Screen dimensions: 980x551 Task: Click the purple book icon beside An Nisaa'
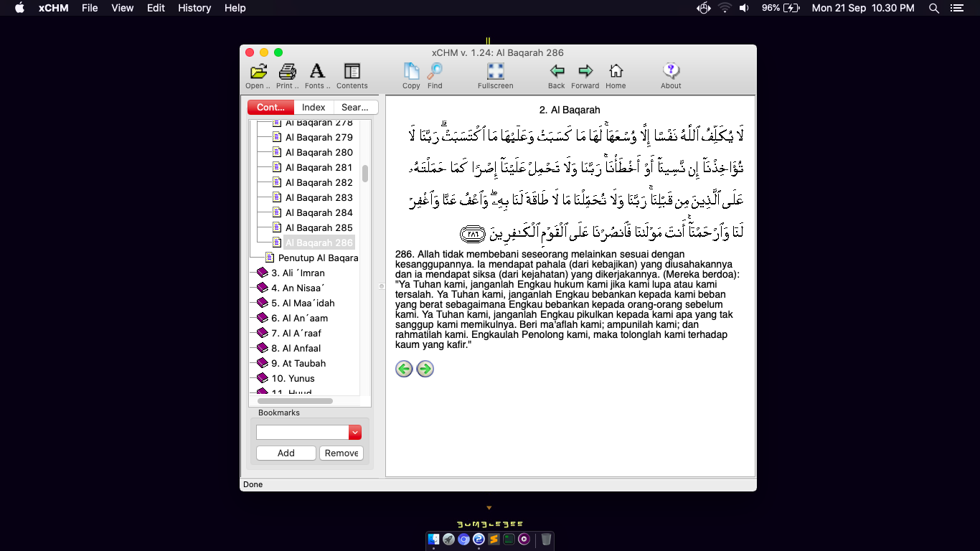(263, 288)
